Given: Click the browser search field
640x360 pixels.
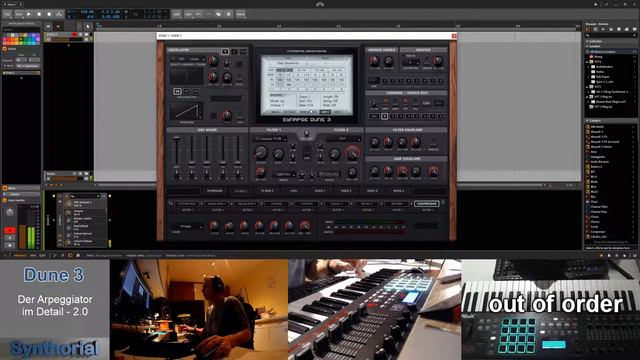Looking at the screenshot, I should click(610, 36).
